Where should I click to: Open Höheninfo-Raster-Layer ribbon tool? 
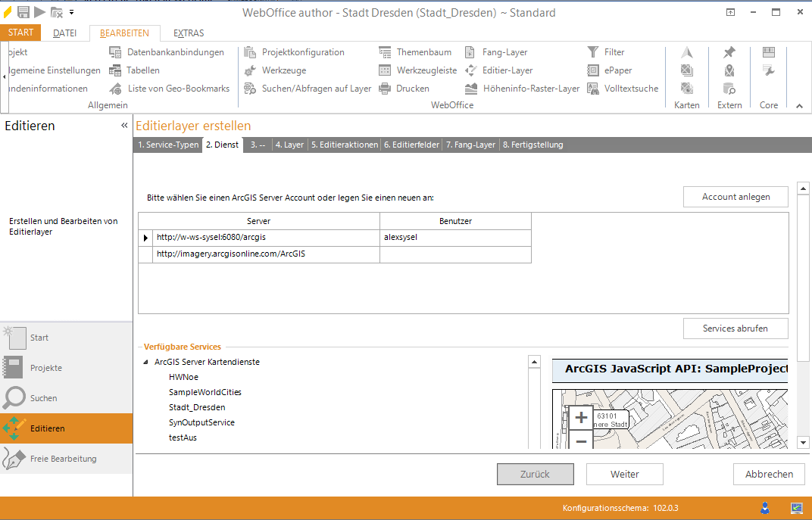[x=471, y=89]
